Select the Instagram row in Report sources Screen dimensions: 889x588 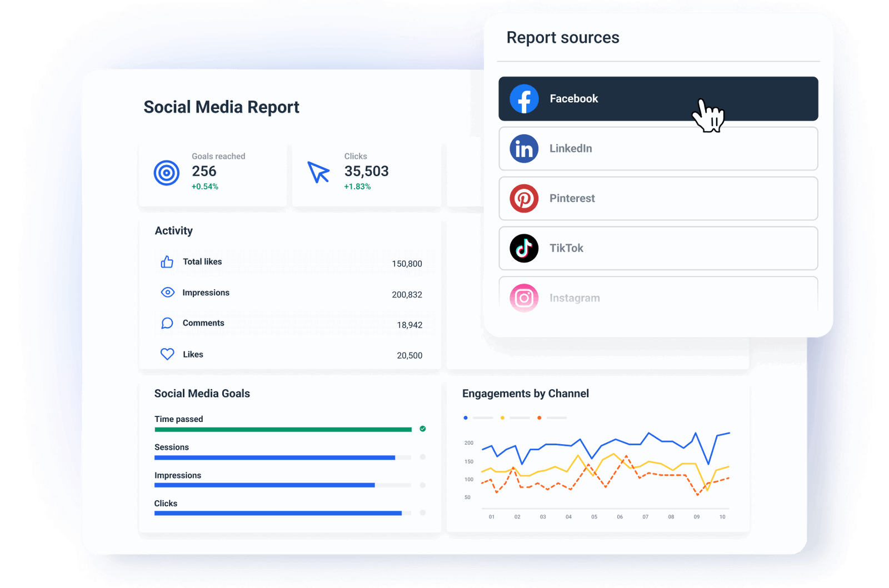[658, 298]
